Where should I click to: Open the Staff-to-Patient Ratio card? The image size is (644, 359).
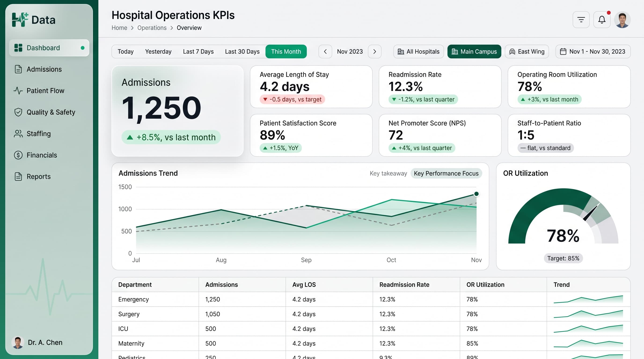[x=569, y=135]
